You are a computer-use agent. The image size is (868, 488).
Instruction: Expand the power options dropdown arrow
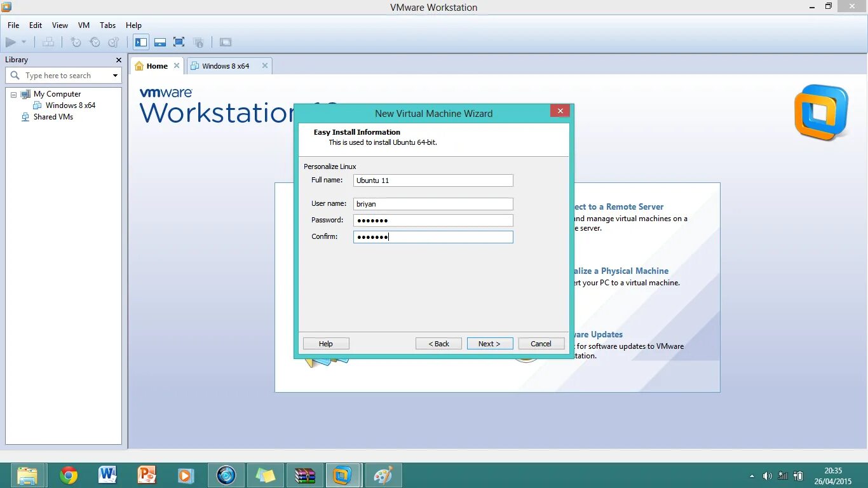[23, 42]
